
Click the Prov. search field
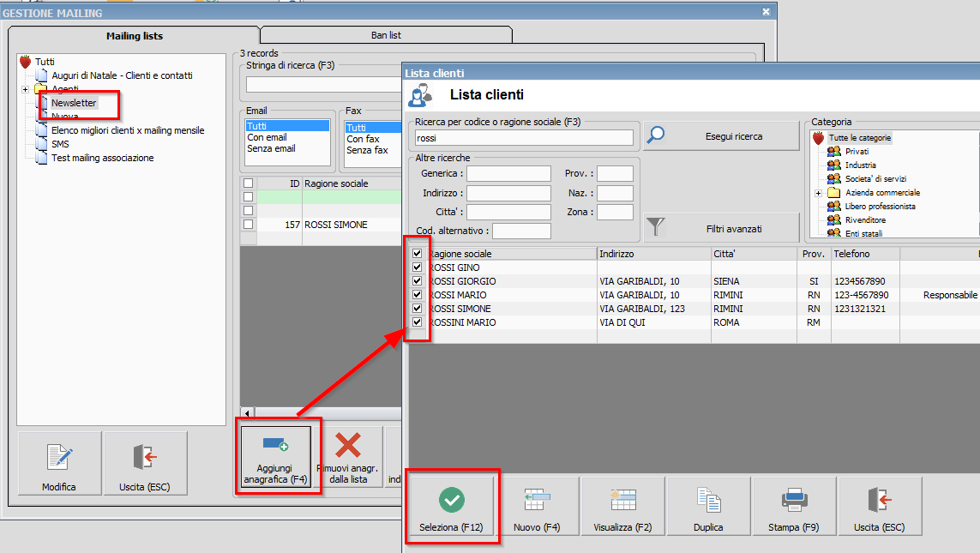(x=615, y=173)
